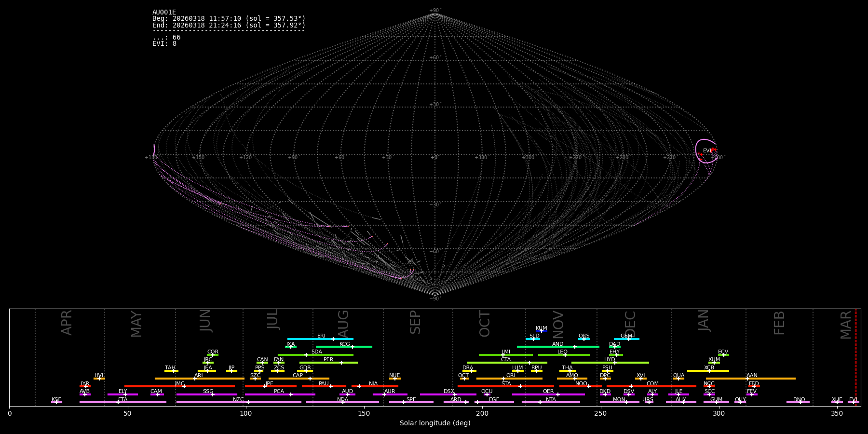Click the JXA shower label
Screen dimensions: 868x434
[290, 344]
